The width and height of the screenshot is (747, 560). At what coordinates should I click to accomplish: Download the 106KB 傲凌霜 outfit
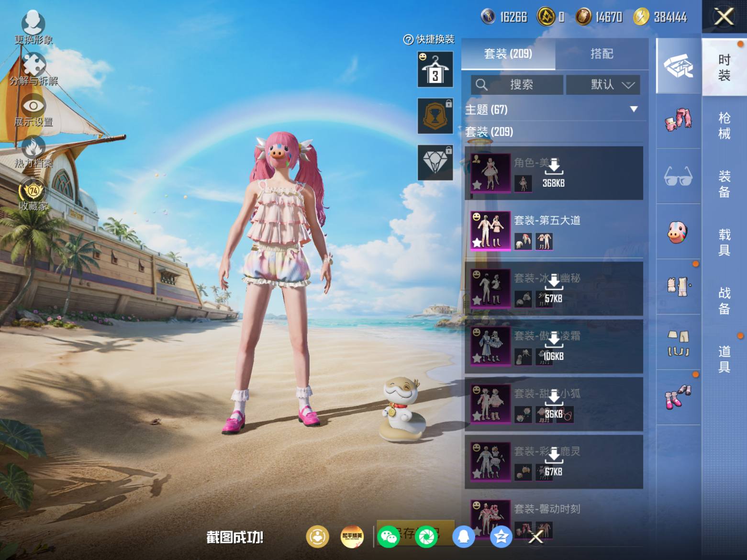click(x=554, y=347)
